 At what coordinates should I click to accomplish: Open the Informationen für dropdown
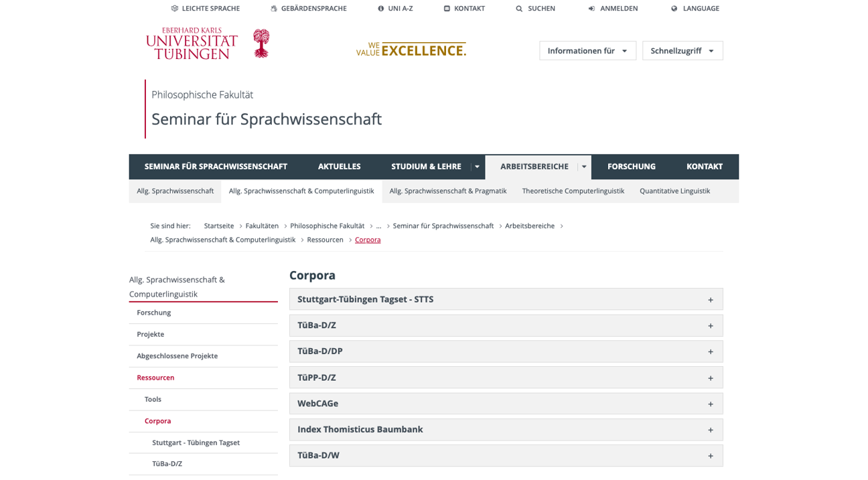[587, 51]
